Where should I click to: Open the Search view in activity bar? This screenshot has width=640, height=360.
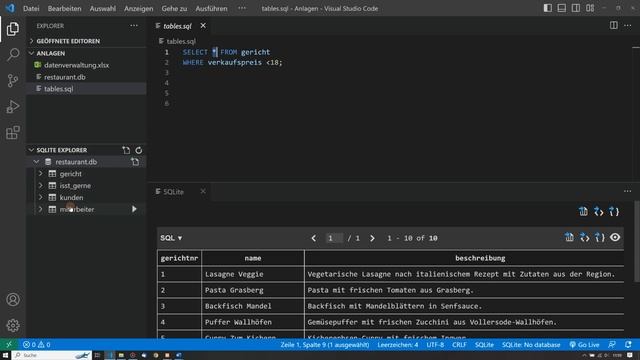click(13, 55)
